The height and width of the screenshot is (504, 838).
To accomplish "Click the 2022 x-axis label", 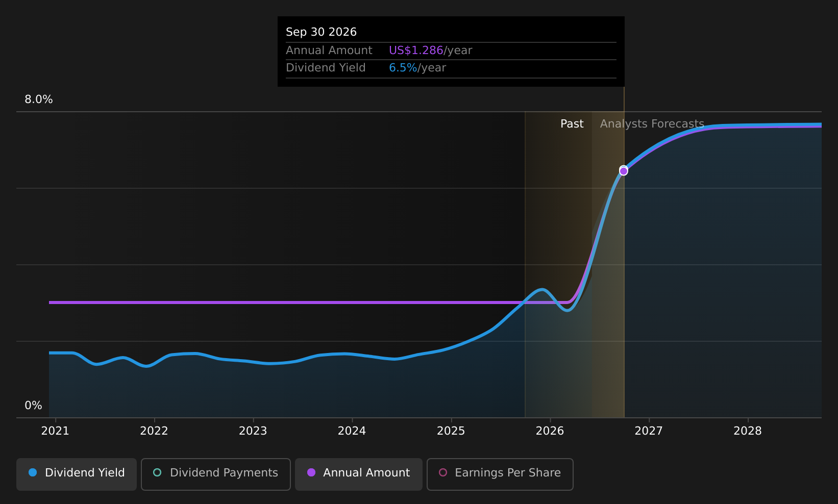I will (x=154, y=431).
